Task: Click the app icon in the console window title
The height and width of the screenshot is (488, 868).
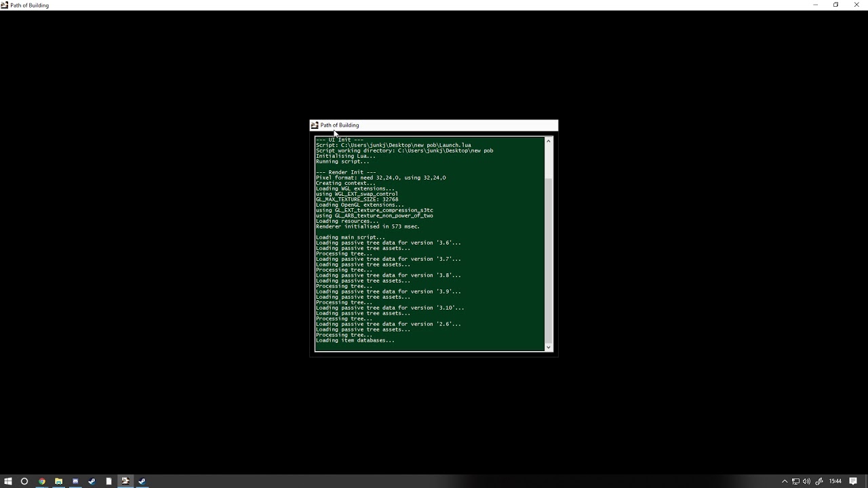Action: (315, 125)
